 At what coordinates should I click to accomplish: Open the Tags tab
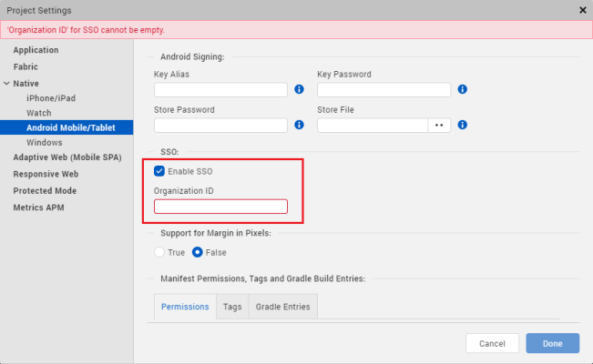pyautogui.click(x=232, y=307)
